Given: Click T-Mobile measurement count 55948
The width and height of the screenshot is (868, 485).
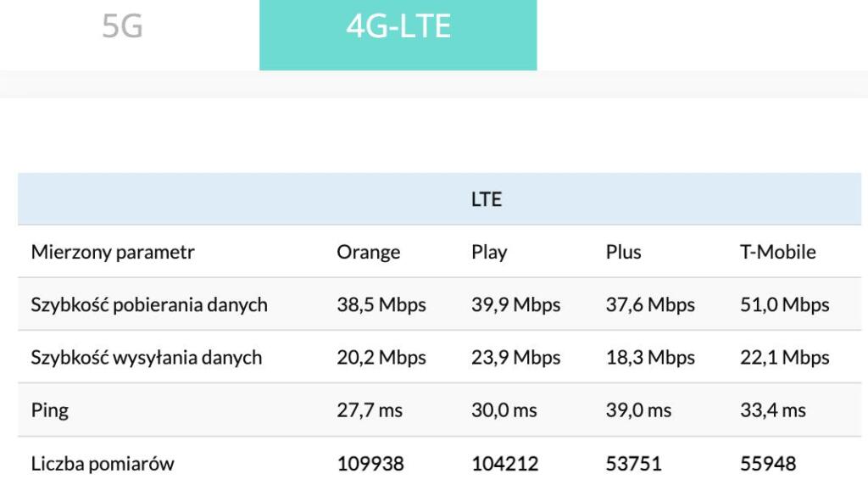Looking at the screenshot, I should (x=768, y=464).
